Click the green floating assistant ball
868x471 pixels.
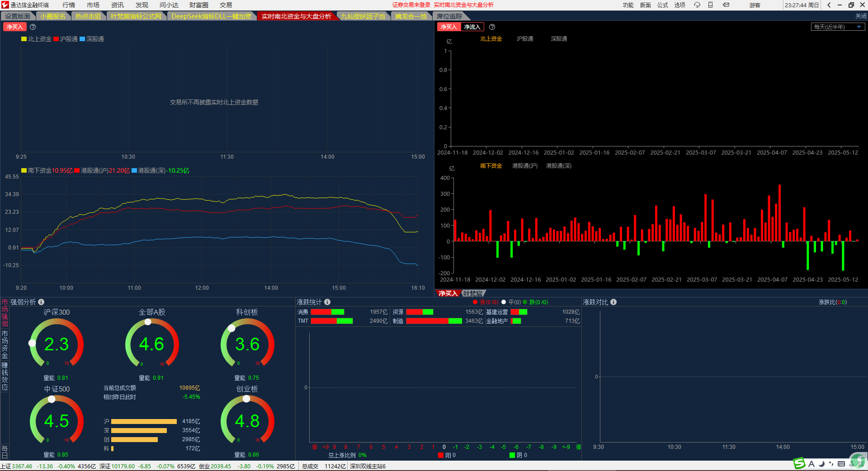click(857, 460)
